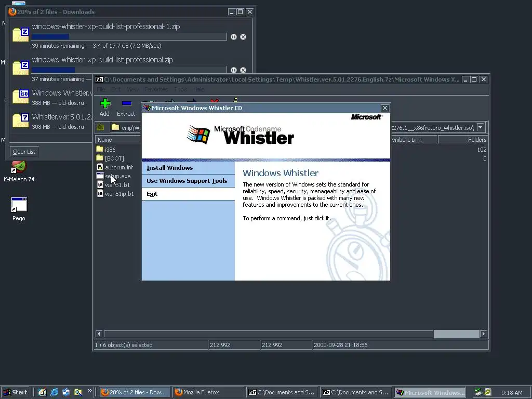Click 7-Zip horizontal scrollbar right arrow
The image size is (532, 399).
click(484, 334)
